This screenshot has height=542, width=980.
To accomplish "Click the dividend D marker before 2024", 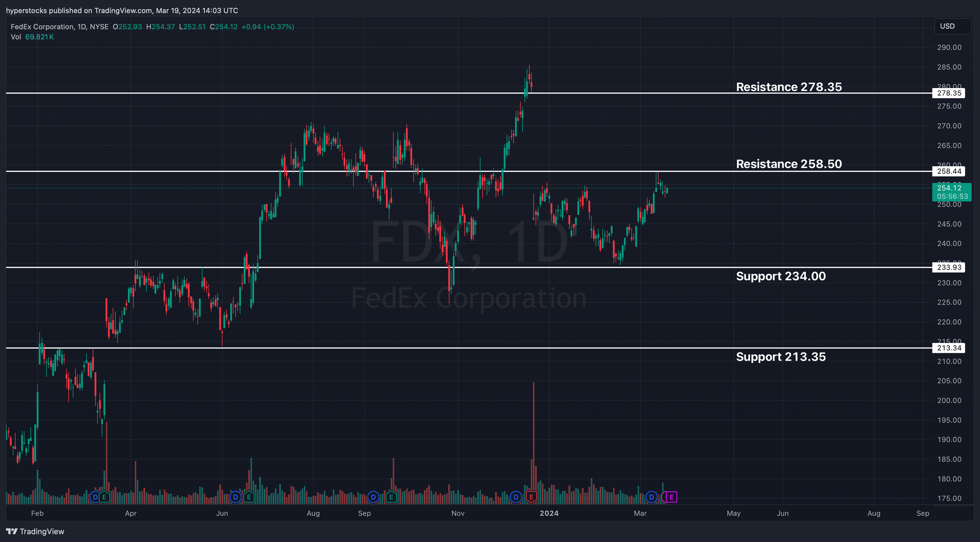I will [x=515, y=497].
